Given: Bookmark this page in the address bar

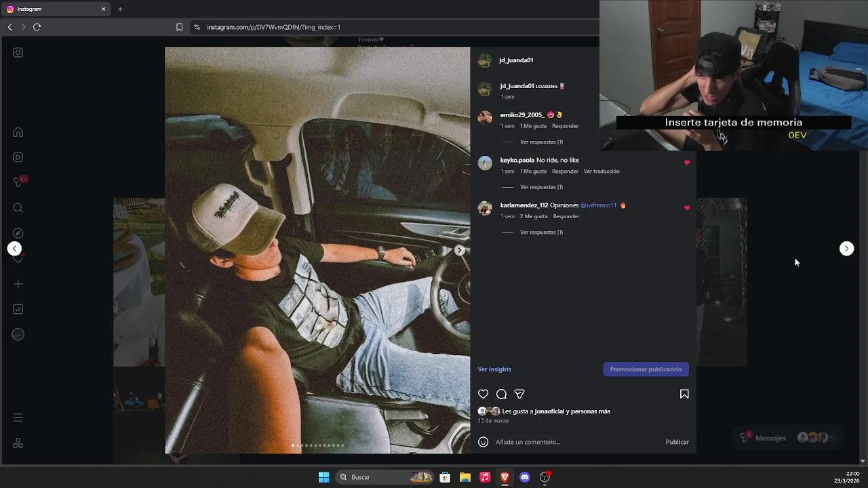Looking at the screenshot, I should [x=179, y=27].
